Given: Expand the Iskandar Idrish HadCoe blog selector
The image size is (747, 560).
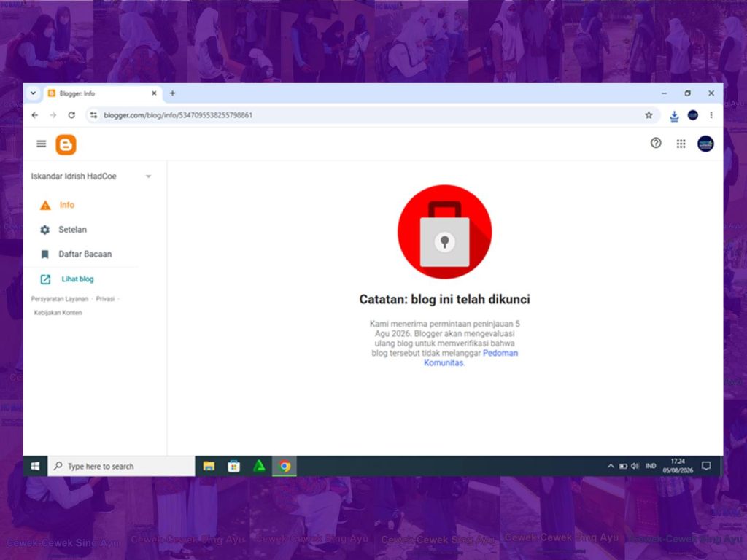Looking at the screenshot, I should click(x=91, y=176).
